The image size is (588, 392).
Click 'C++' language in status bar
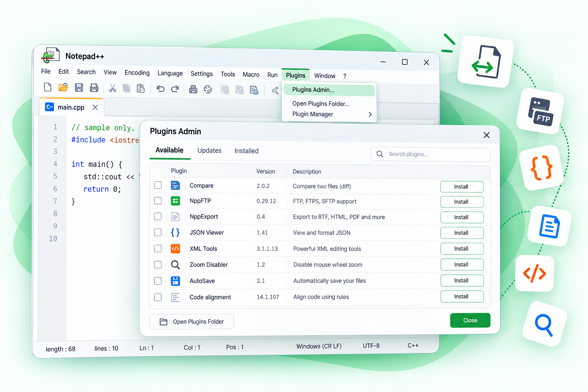[413, 345]
